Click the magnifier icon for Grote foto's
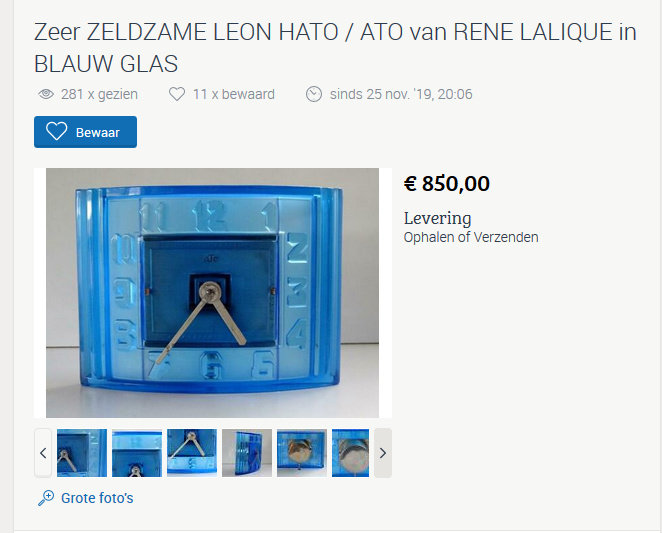Screen dimensions: 662x533 coord(46,498)
